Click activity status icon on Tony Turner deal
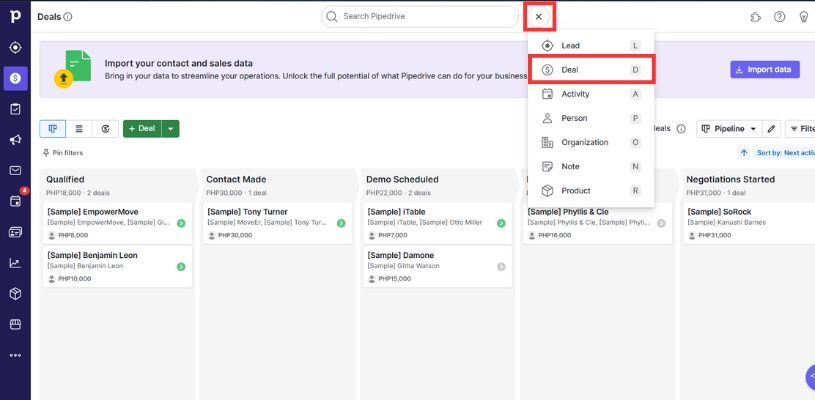 [x=341, y=223]
